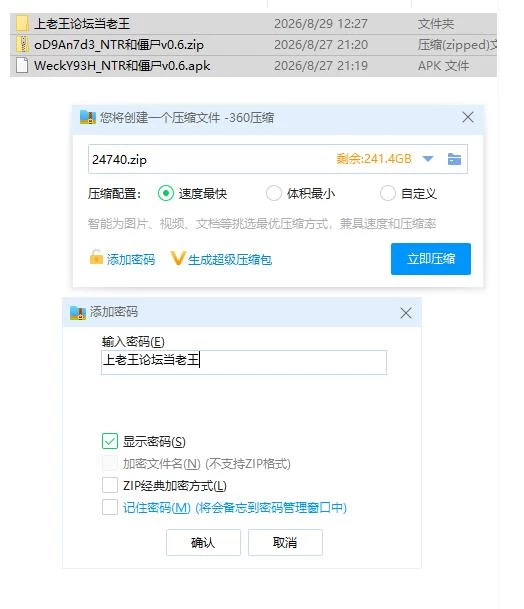This screenshot has height=609, width=524.
Task: Click the browse folder icon beside the archive name
Action: [x=454, y=159]
